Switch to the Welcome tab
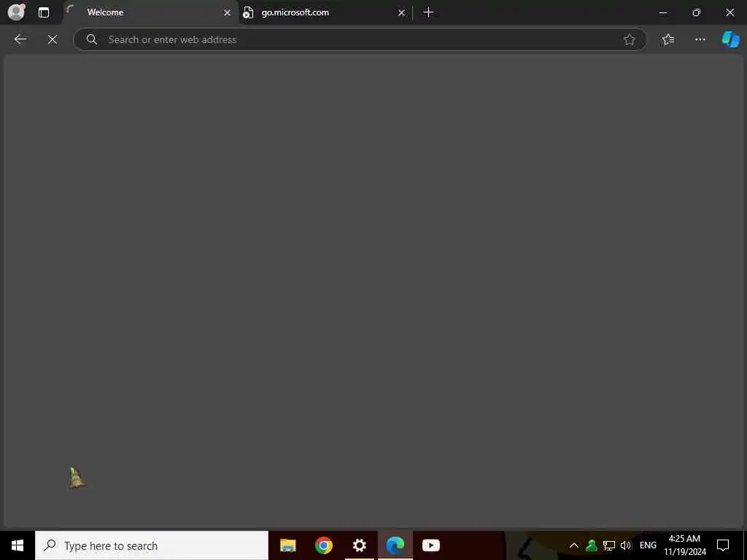 click(152, 12)
